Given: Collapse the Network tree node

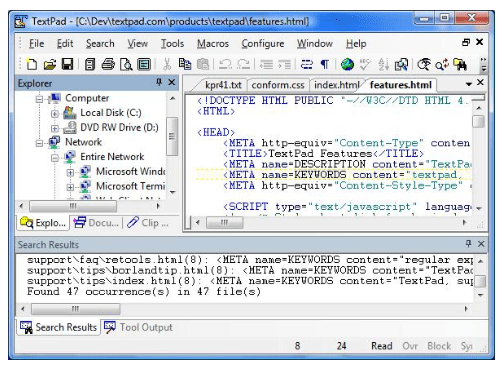Looking at the screenshot, I should (x=39, y=143).
